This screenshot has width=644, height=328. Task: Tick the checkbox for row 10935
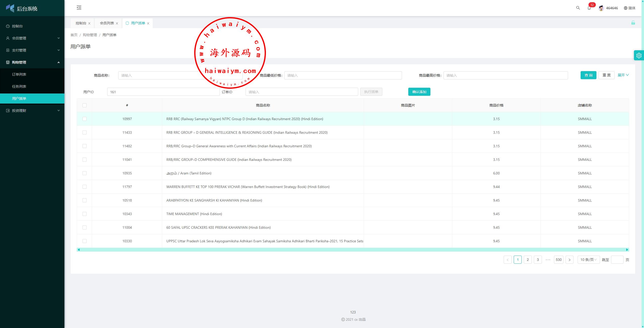(85, 173)
